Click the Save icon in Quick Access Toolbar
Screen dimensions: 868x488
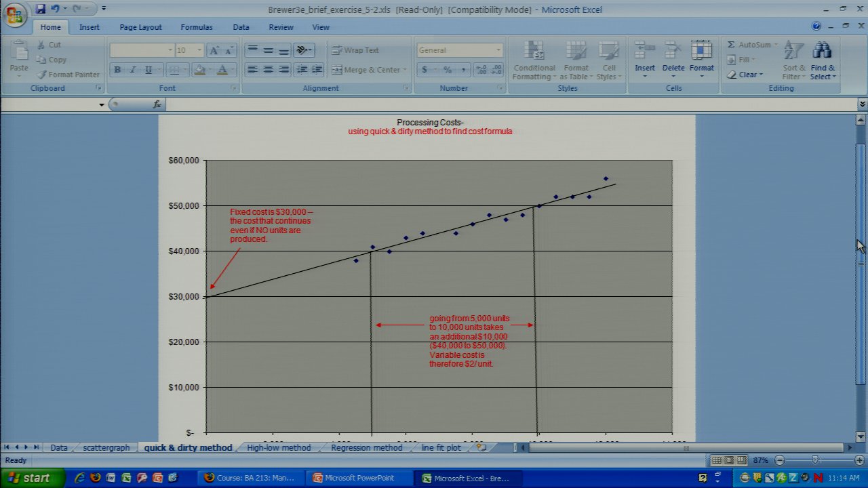41,9
